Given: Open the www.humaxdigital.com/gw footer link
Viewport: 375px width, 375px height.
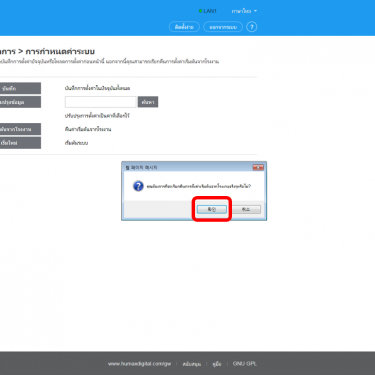Looking at the screenshot, I should (x=139, y=364).
